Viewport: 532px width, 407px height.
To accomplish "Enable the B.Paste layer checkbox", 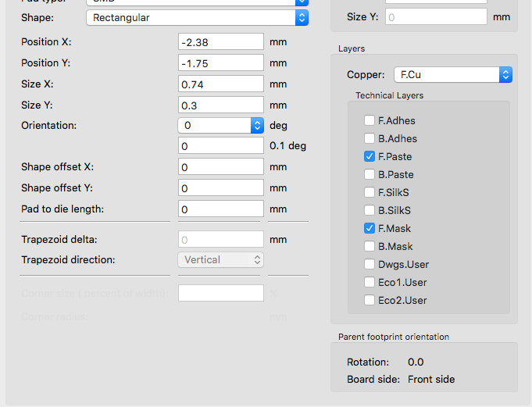I will (370, 174).
